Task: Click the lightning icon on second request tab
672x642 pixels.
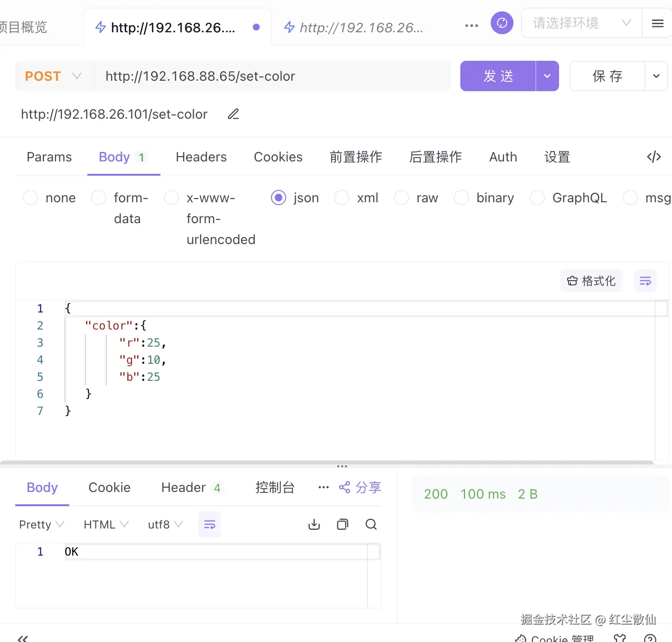Action: (x=289, y=27)
